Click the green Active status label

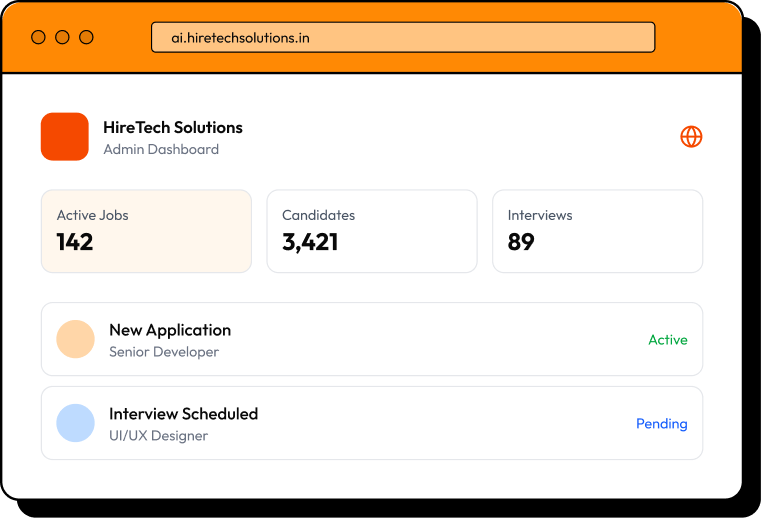tap(667, 340)
